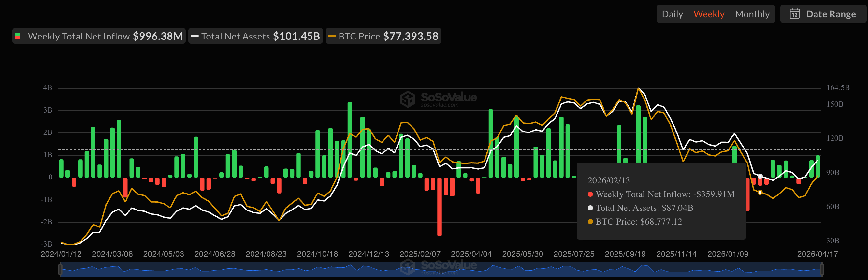
Task: Click the orange BTC price point on dashed line
Action: [760, 192]
